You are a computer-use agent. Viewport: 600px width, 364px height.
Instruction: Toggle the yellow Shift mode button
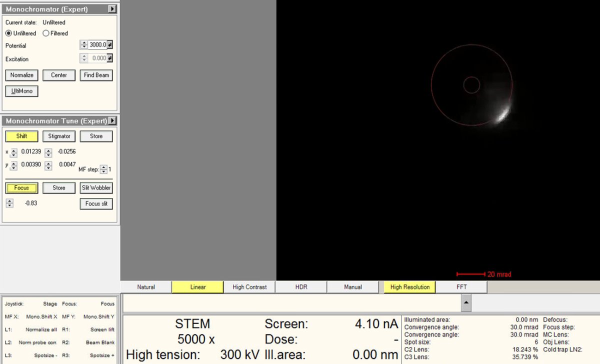coord(21,136)
